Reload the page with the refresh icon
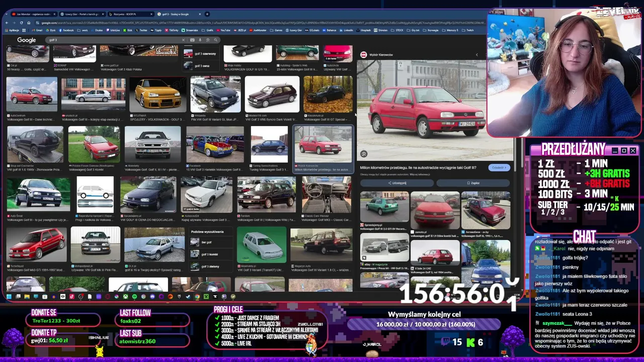The width and height of the screenshot is (644, 362). [22, 23]
